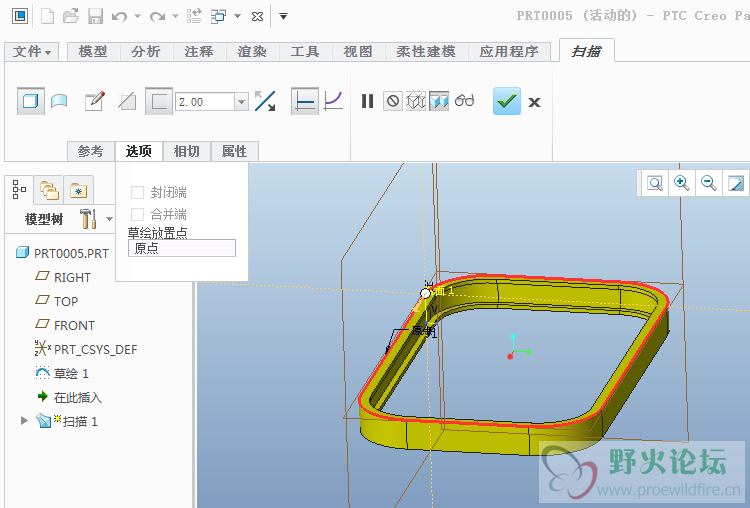Redo the last action

point(157,17)
